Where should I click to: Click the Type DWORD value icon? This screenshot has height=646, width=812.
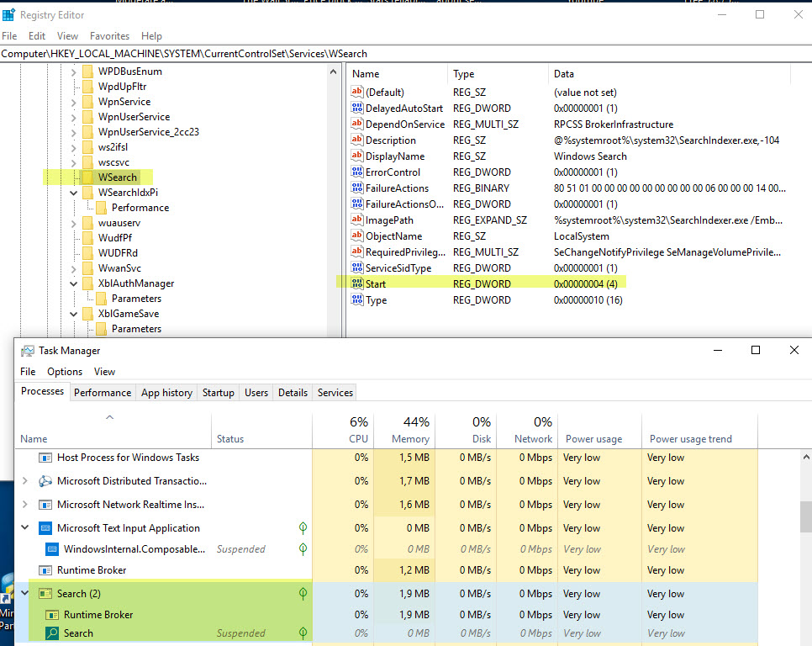[356, 299]
